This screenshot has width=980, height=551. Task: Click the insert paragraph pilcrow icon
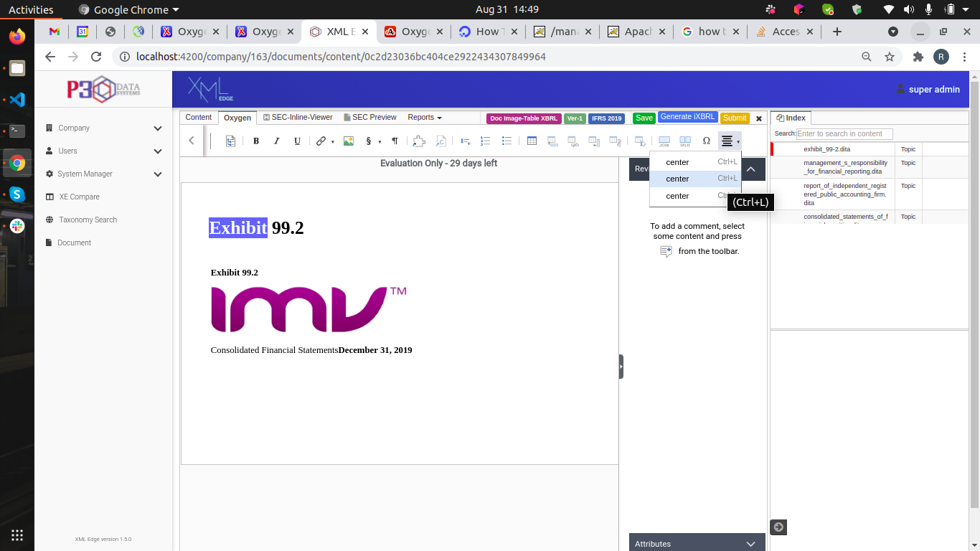tap(395, 141)
